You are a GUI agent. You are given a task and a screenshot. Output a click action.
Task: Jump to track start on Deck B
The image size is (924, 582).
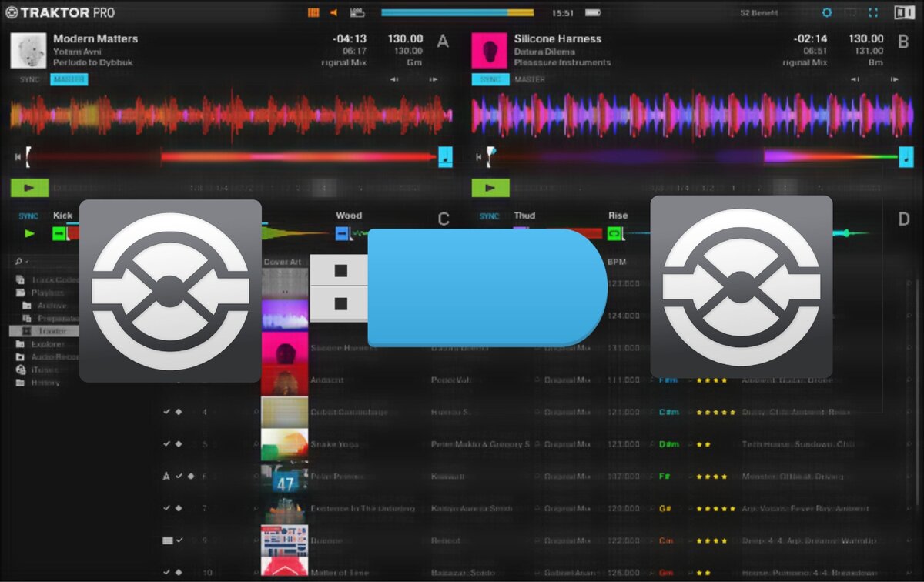point(478,157)
